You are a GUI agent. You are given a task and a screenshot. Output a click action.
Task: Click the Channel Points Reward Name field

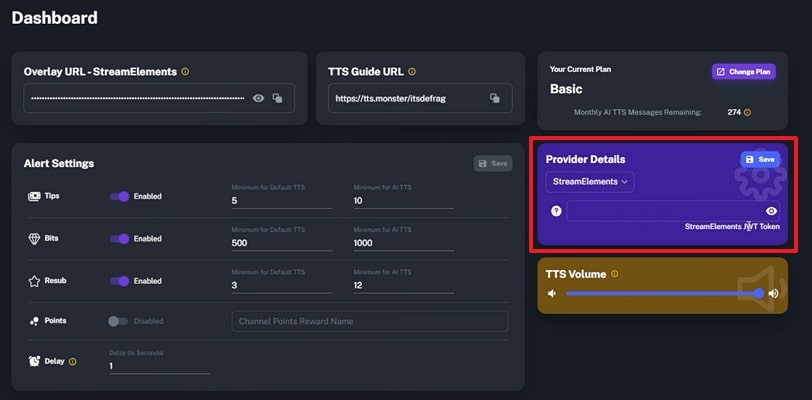tap(370, 321)
